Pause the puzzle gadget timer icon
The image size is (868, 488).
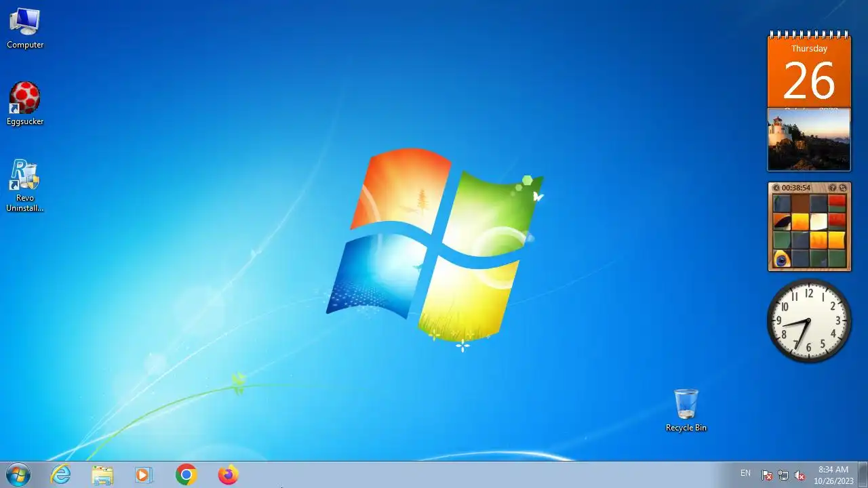[776, 188]
